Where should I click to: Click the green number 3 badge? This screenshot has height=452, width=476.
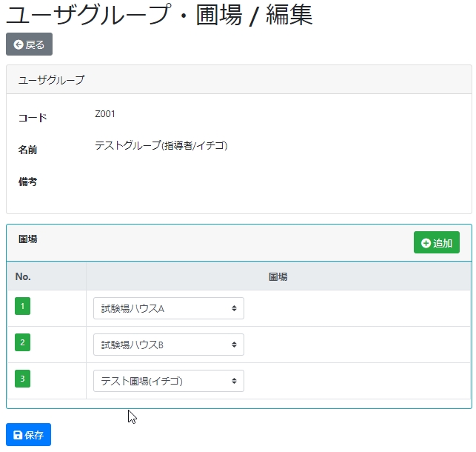point(22,379)
